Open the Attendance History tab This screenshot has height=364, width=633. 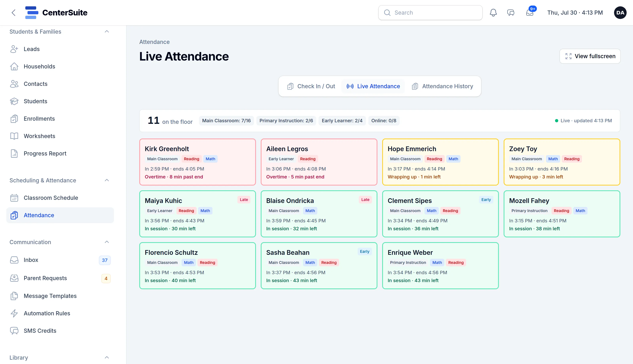tap(443, 86)
